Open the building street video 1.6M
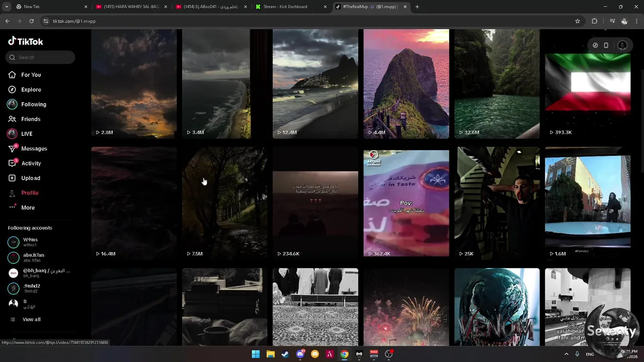The height and width of the screenshot is (362, 644). click(588, 203)
